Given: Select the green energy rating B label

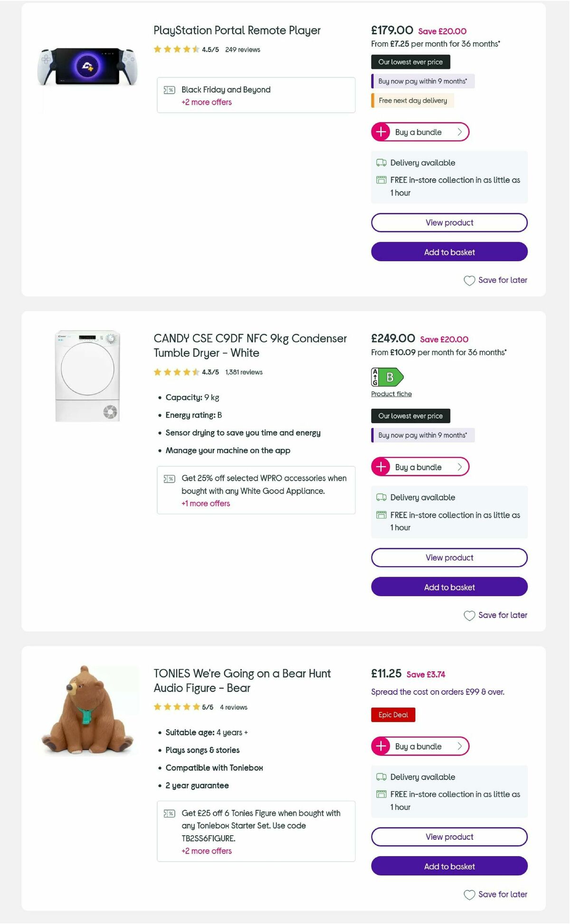Looking at the screenshot, I should (x=388, y=377).
